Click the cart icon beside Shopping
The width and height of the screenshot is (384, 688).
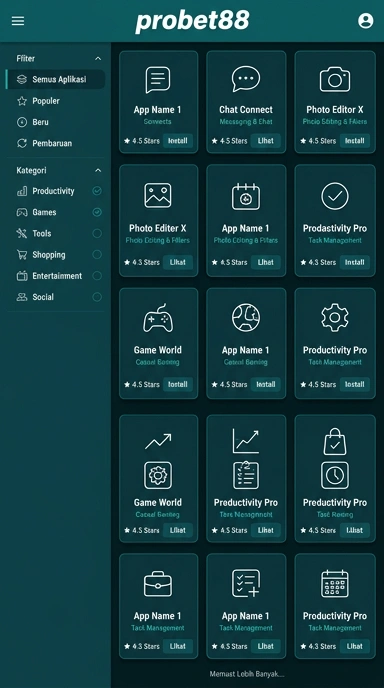click(x=22, y=254)
